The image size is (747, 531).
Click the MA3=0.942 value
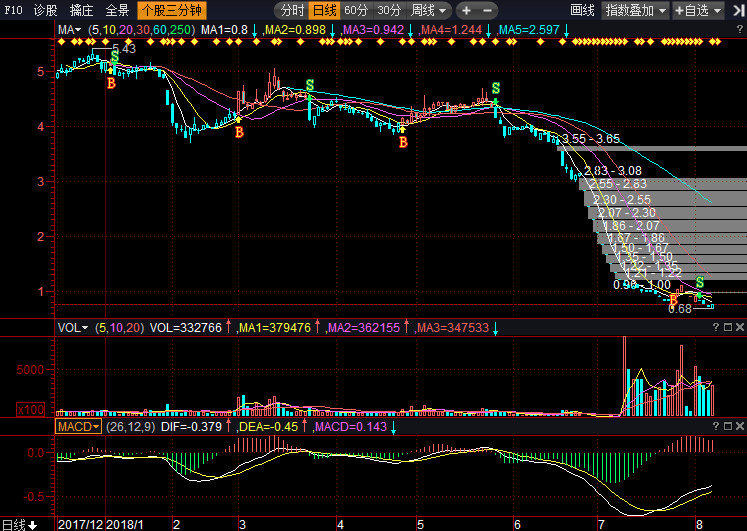[374, 30]
